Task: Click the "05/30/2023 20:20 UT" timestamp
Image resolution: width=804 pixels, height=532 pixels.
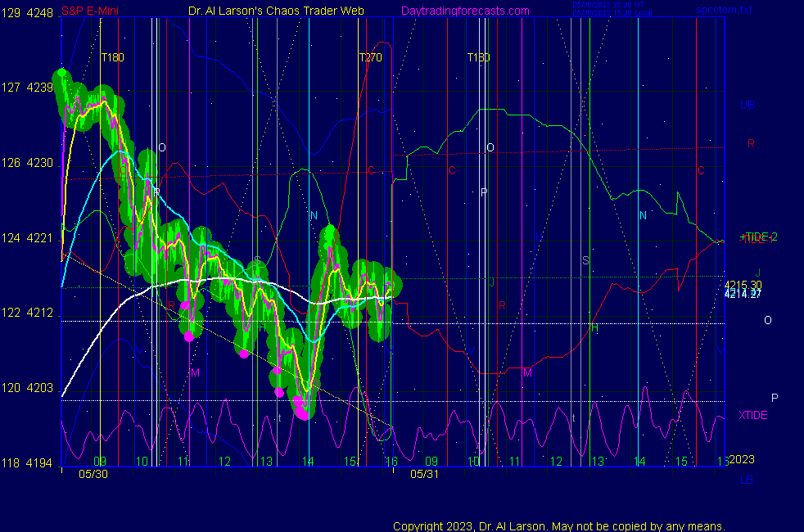Action: [608, 5]
